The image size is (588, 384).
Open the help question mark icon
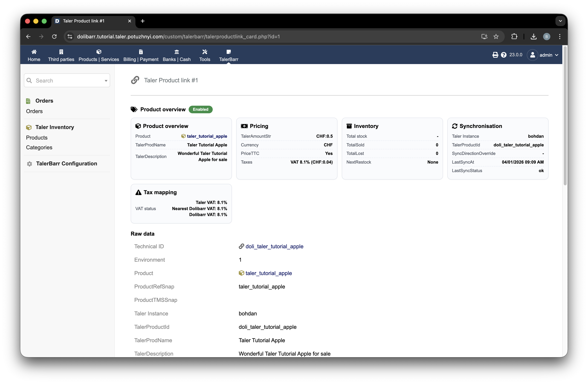(503, 55)
